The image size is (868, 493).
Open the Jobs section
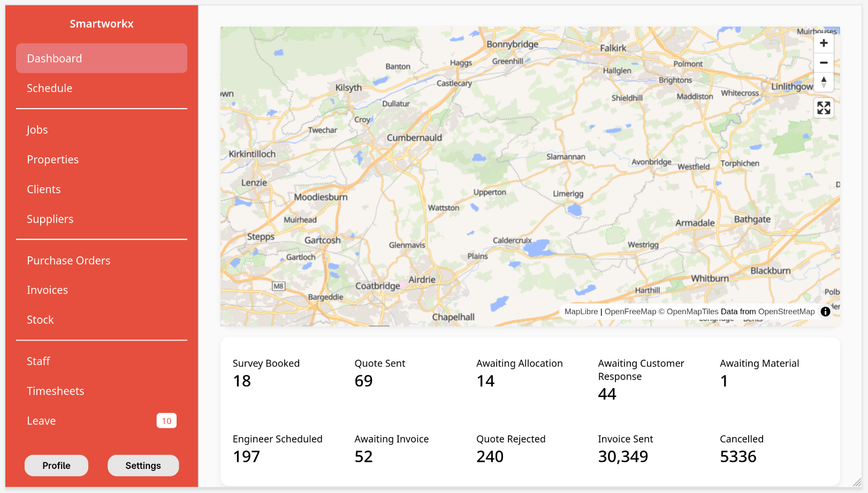(37, 130)
